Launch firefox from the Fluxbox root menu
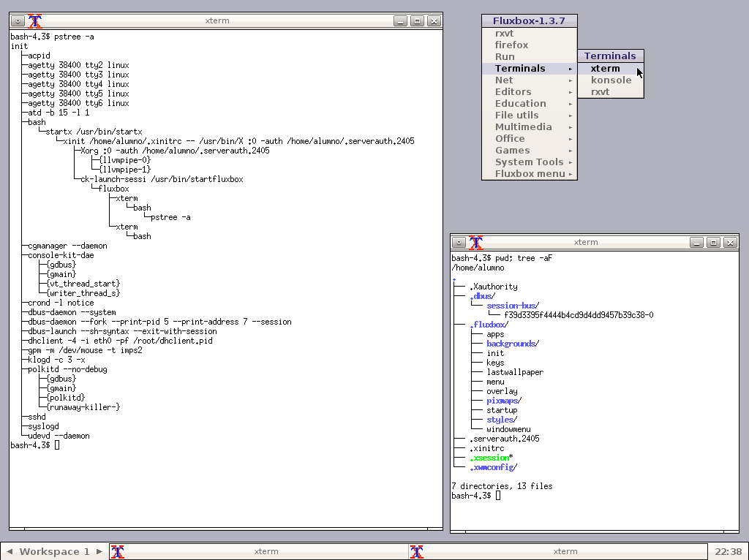The image size is (749, 560). (511, 45)
